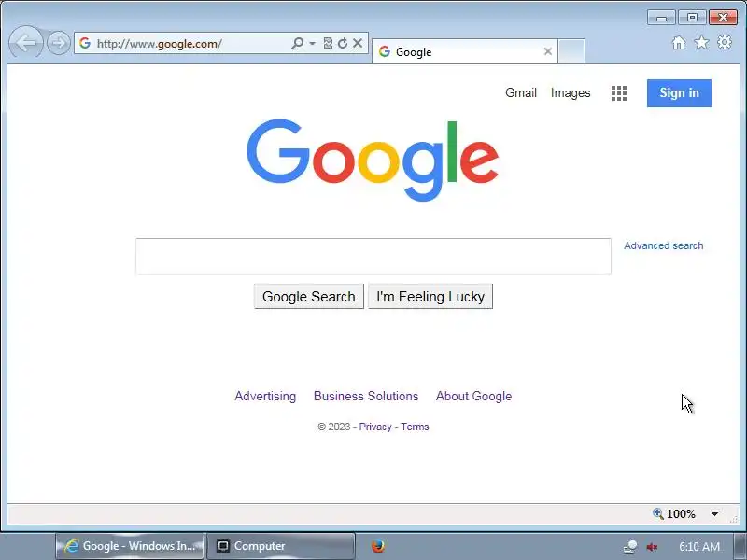Open the Images link
The width and height of the screenshot is (747, 560).
tap(571, 92)
